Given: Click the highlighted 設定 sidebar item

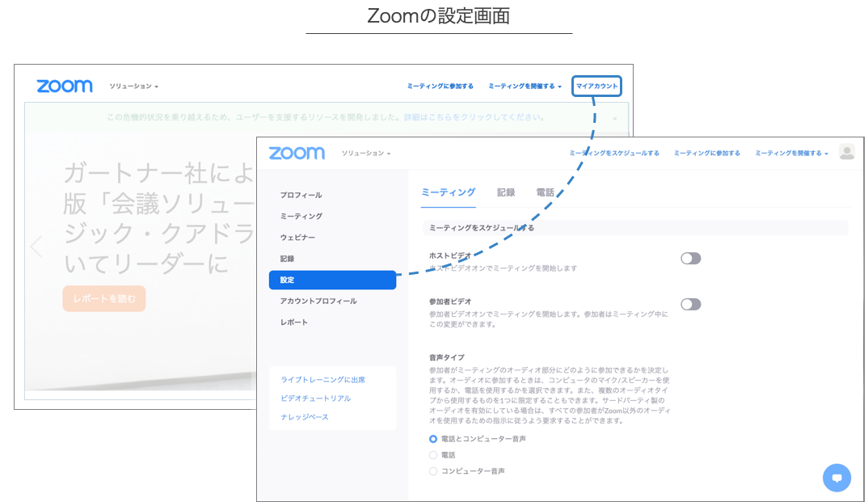Looking at the screenshot, I should tap(332, 280).
